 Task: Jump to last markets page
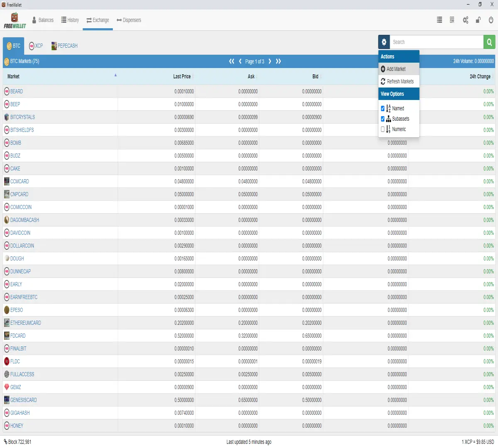(278, 61)
